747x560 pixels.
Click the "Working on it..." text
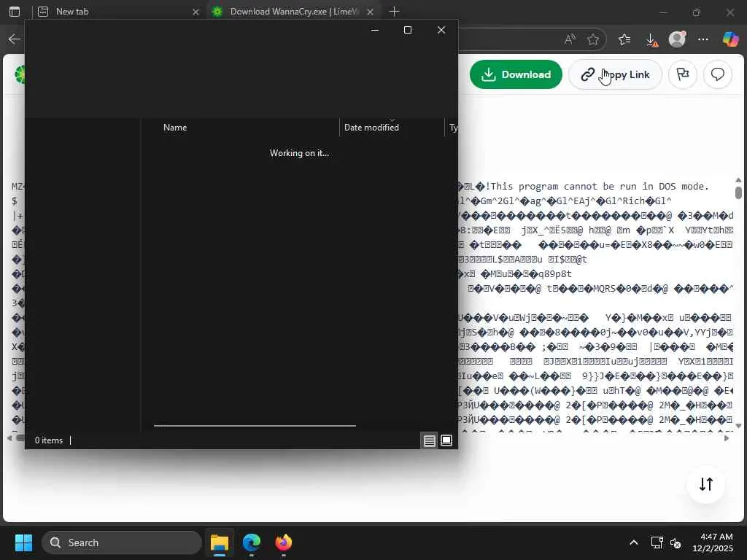pyautogui.click(x=299, y=153)
